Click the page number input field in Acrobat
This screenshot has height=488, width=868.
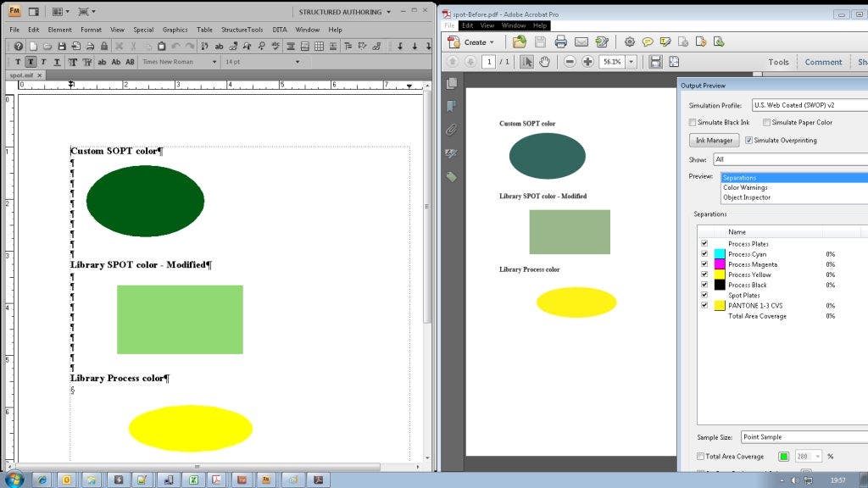487,61
